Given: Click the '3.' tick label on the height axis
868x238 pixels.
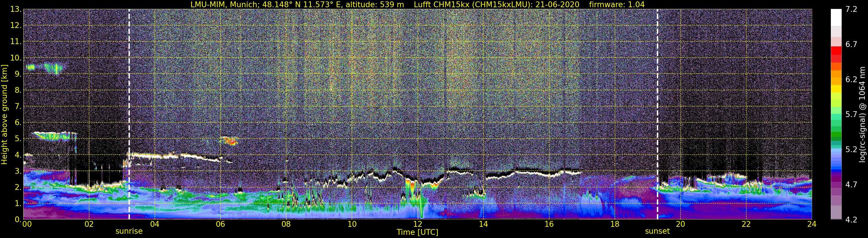Looking at the screenshot, I should 18,171.
